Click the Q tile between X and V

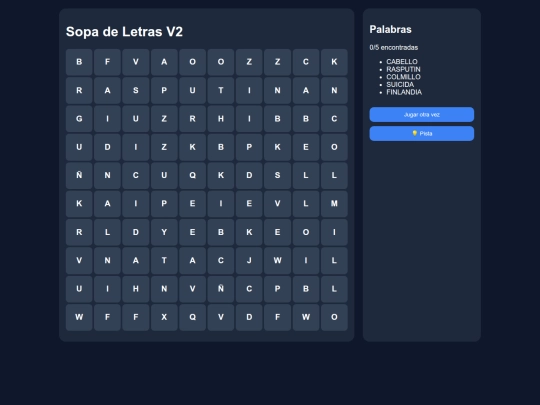(193, 317)
